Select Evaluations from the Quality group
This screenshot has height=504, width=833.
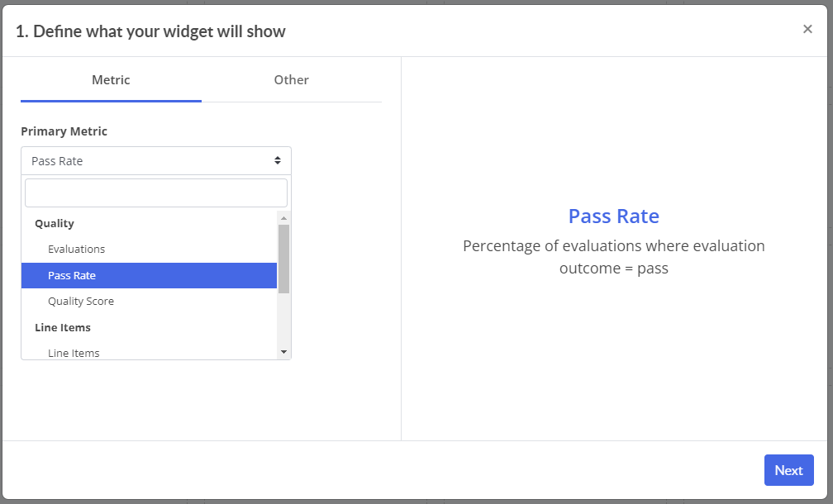(150, 249)
